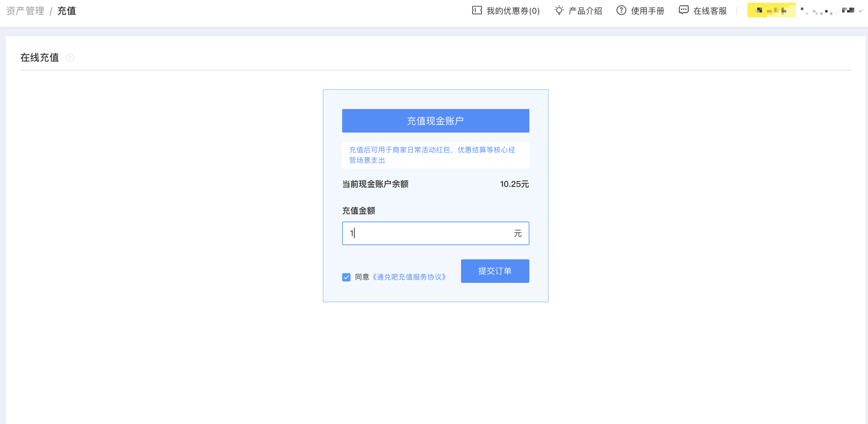Focus the 充值金额 input field
868x424 pixels.
pos(429,233)
